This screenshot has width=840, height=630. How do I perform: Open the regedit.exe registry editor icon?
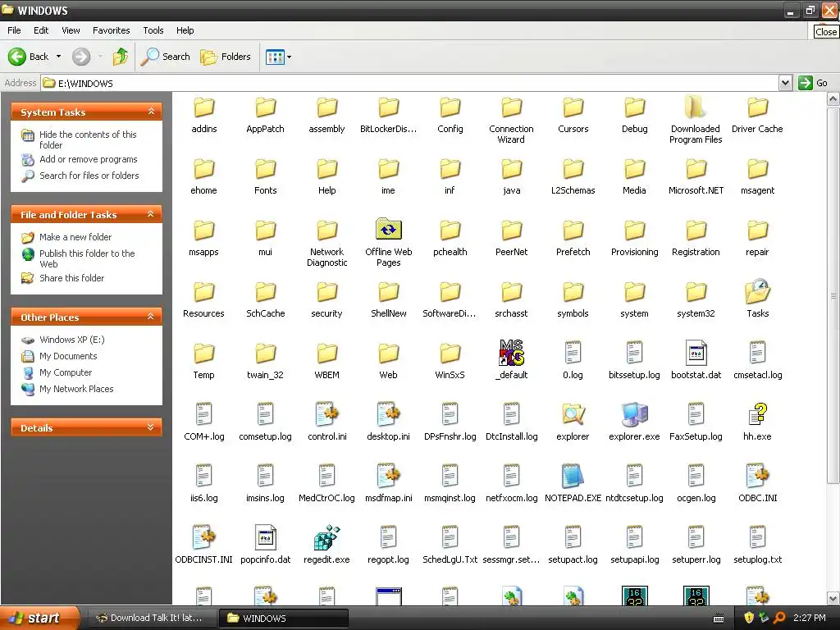(x=326, y=537)
